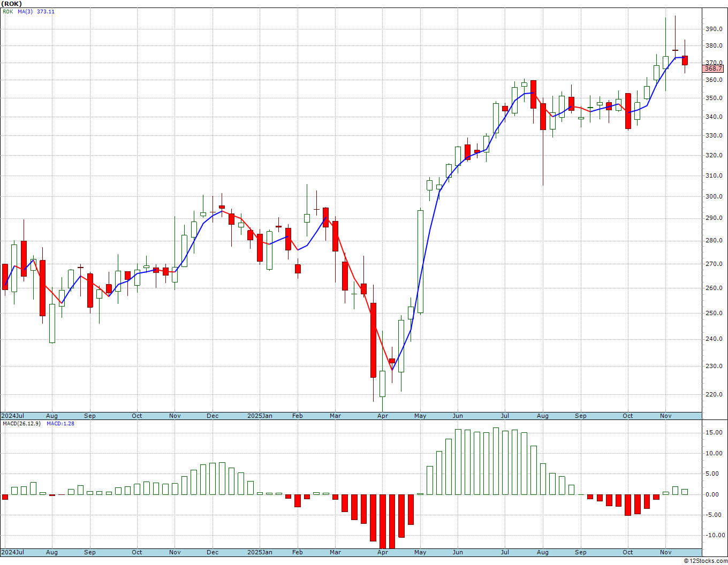
Task: Click 2025Jan on the price chart date axis
Action: (260, 416)
